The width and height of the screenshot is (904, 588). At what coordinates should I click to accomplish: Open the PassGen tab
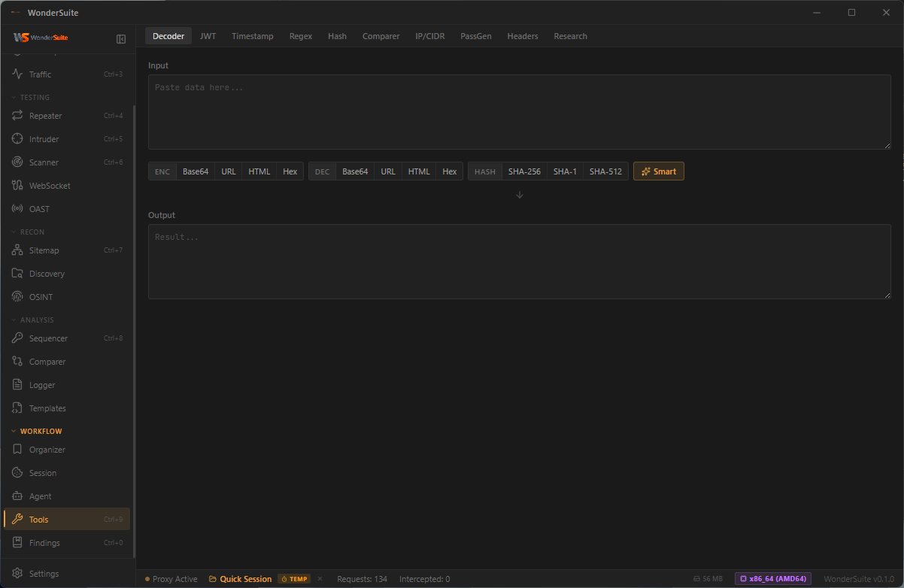point(476,36)
